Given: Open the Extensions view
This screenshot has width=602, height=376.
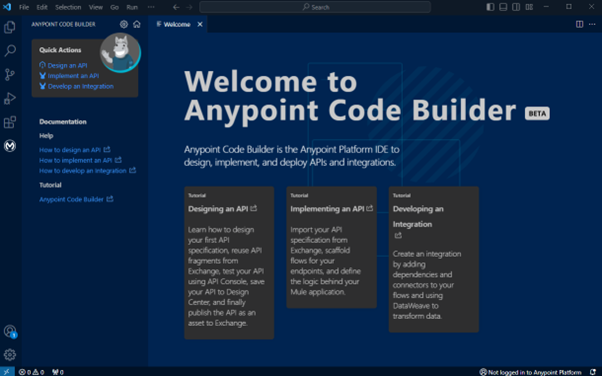Looking at the screenshot, I should [10, 122].
